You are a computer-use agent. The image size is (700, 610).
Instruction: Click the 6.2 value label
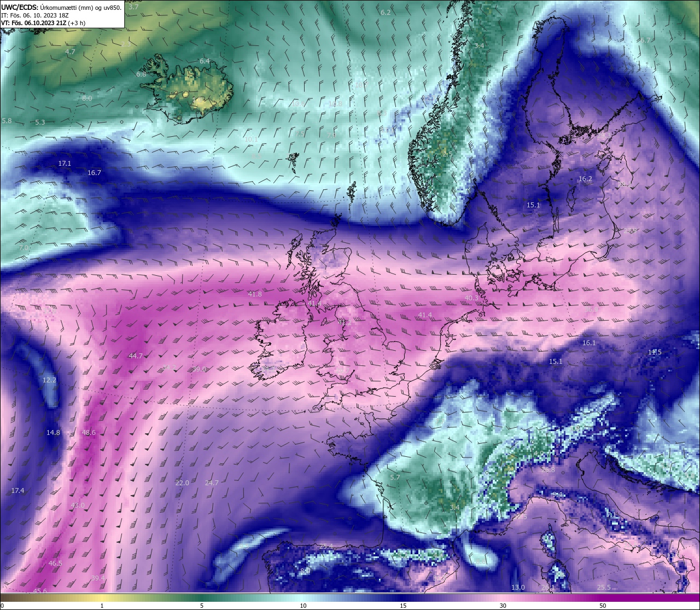[386, 12]
